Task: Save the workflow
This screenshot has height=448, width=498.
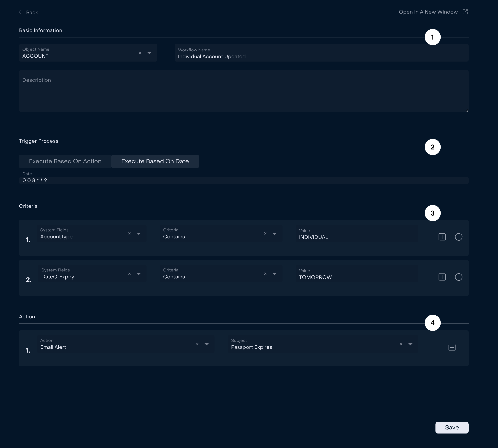Action: coord(452,427)
